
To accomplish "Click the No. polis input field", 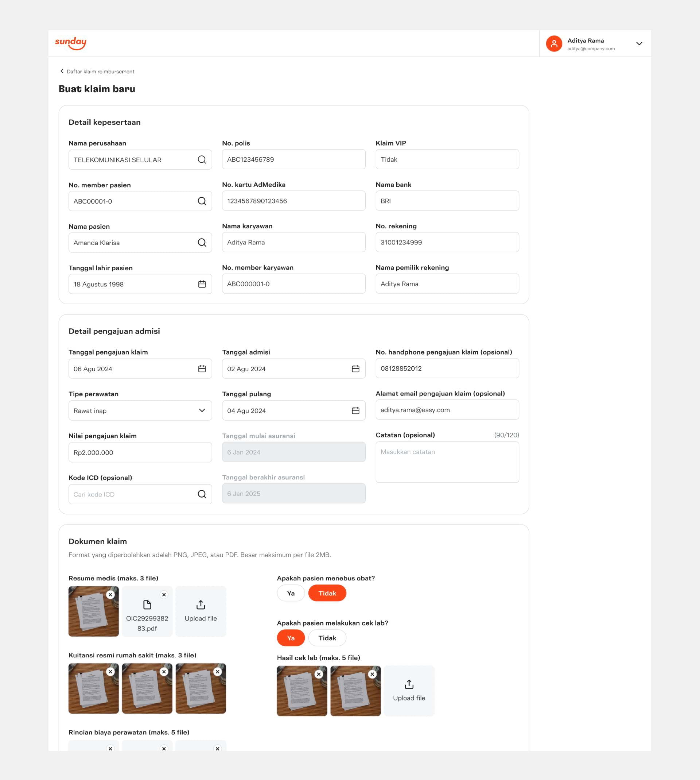I will tap(293, 159).
